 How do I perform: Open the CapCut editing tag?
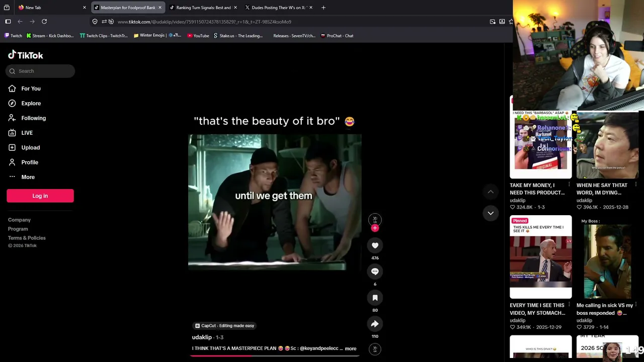pos(224,326)
